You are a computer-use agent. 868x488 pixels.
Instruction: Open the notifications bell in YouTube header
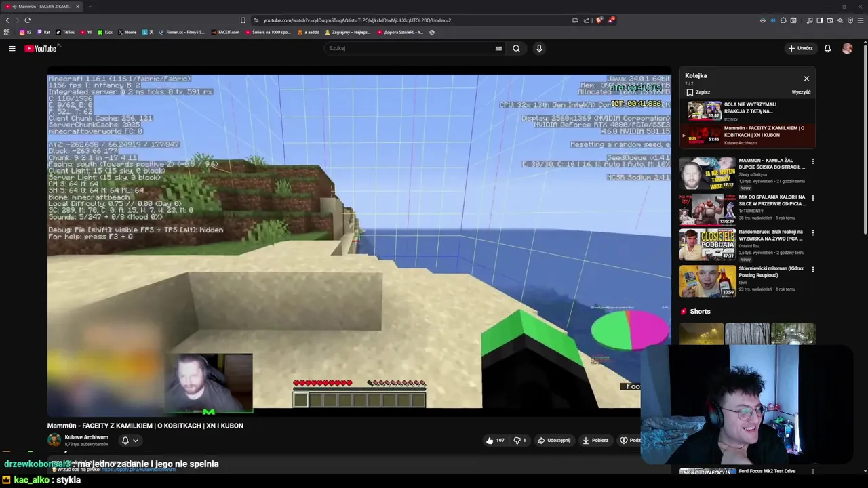point(827,48)
